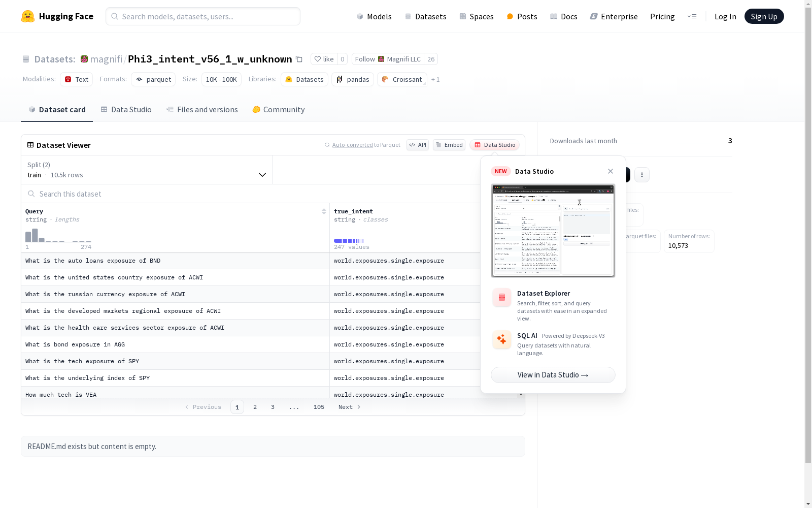Like the dataset with the heart button

[x=324, y=59]
